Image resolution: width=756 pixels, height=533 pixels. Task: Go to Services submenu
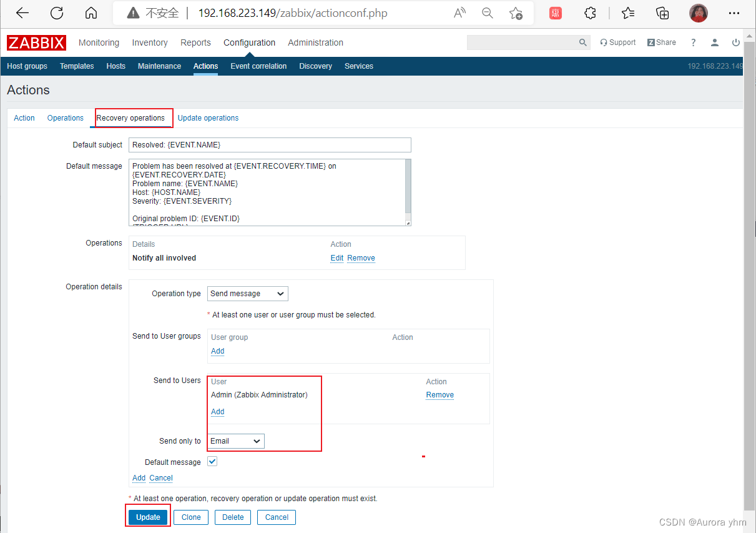[x=359, y=66]
